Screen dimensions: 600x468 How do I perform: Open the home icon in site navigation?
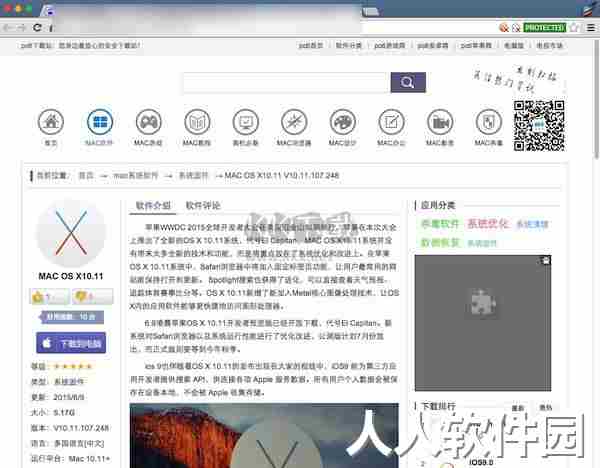51,122
